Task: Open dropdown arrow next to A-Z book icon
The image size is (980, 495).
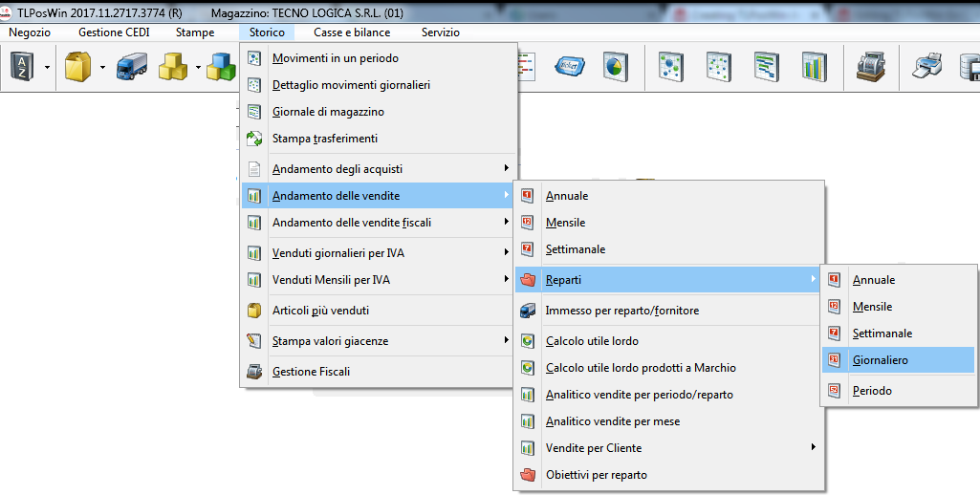Action: tap(47, 68)
